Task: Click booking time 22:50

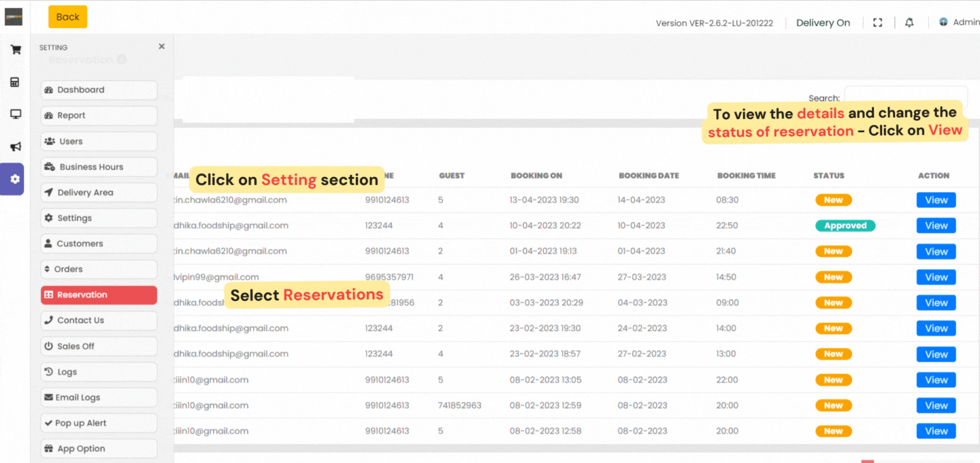Action: click(727, 225)
